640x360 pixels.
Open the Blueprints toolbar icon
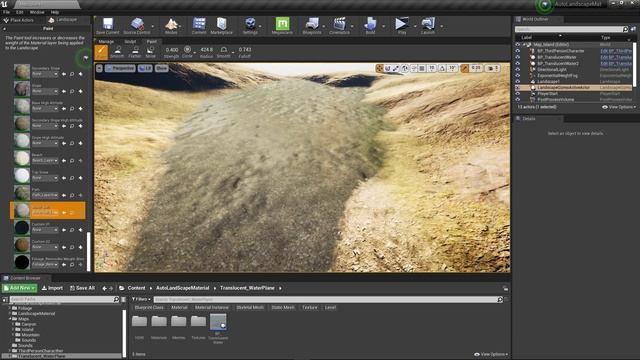pyautogui.click(x=312, y=26)
